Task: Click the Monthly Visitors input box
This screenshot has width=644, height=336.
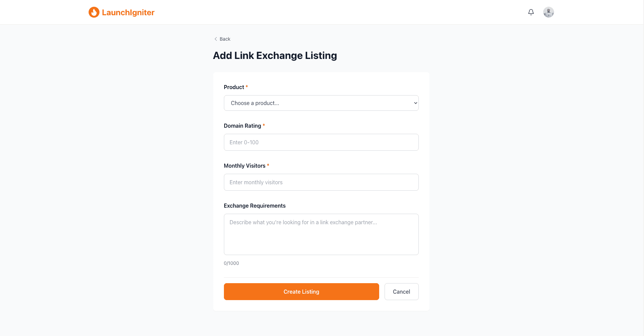Action: click(x=321, y=182)
